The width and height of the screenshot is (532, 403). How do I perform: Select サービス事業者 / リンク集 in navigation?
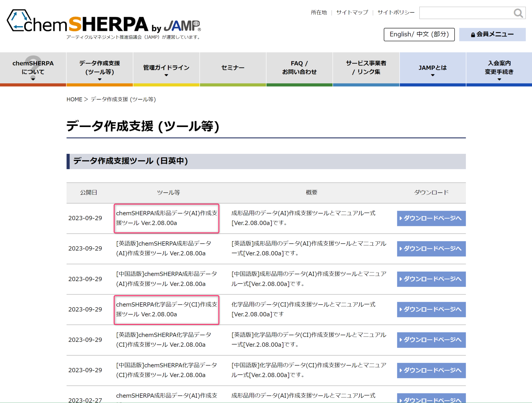[366, 67]
